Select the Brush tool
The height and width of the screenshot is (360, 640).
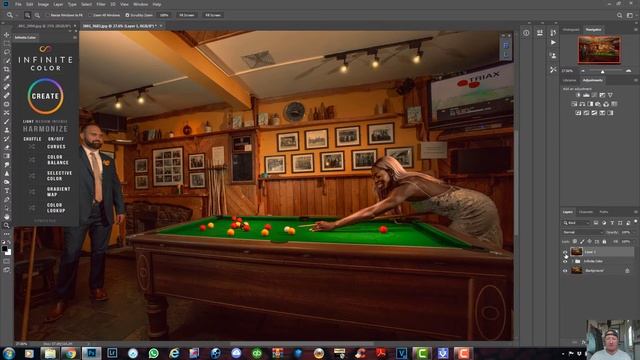pyautogui.click(x=7, y=121)
